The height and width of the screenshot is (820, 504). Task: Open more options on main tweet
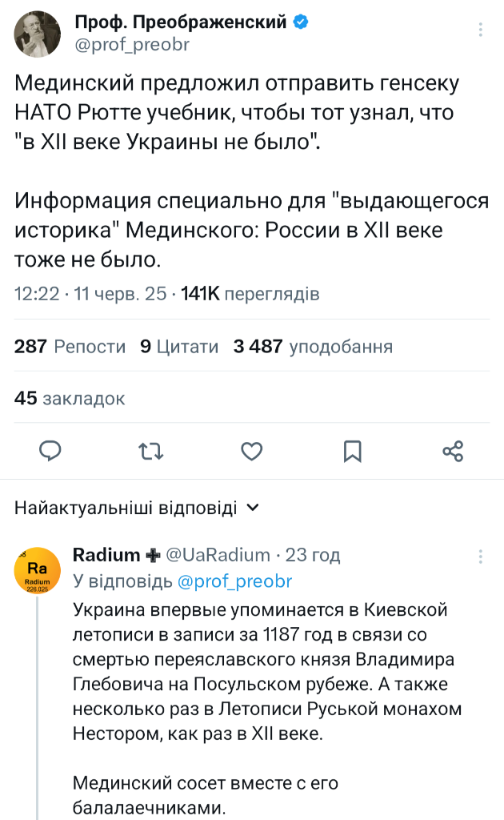tap(481, 30)
